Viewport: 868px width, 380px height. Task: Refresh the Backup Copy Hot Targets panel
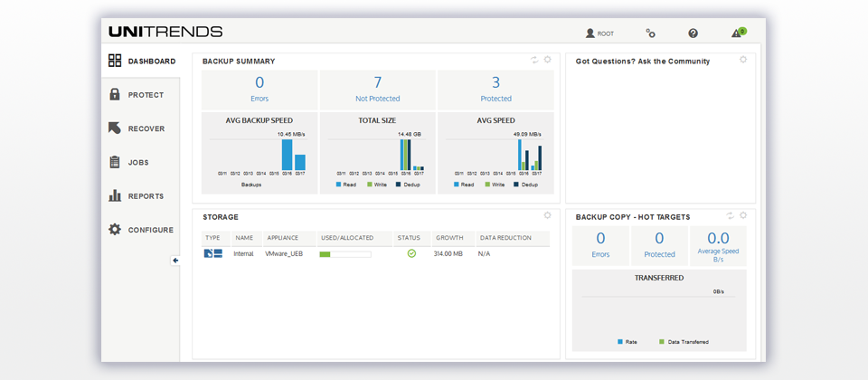[x=731, y=216]
